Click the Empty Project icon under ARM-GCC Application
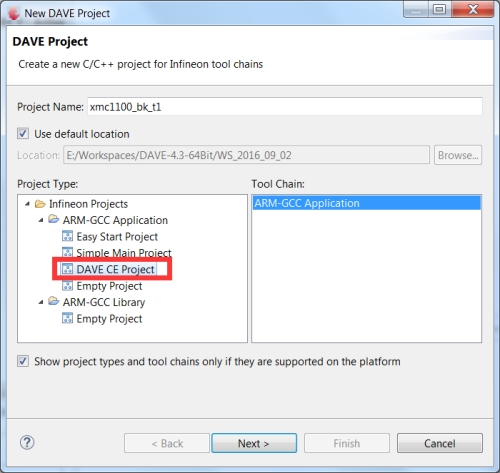Viewport: 500px width, 473px height. click(67, 286)
